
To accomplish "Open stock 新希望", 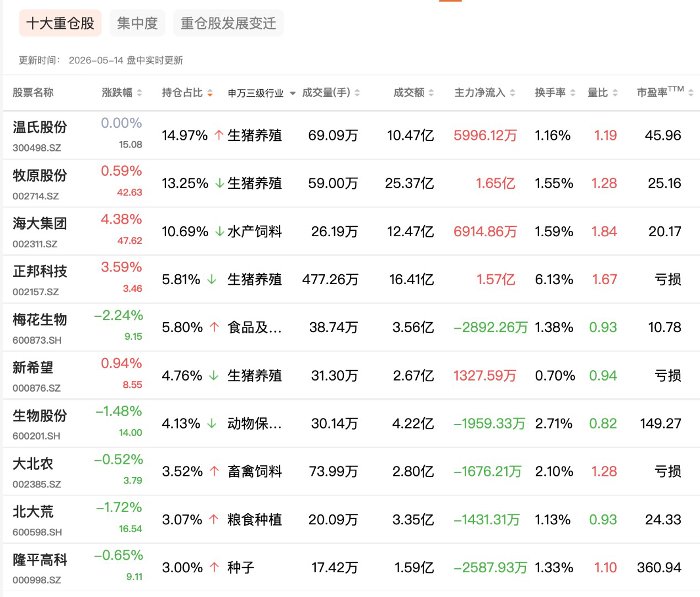I will [33, 367].
